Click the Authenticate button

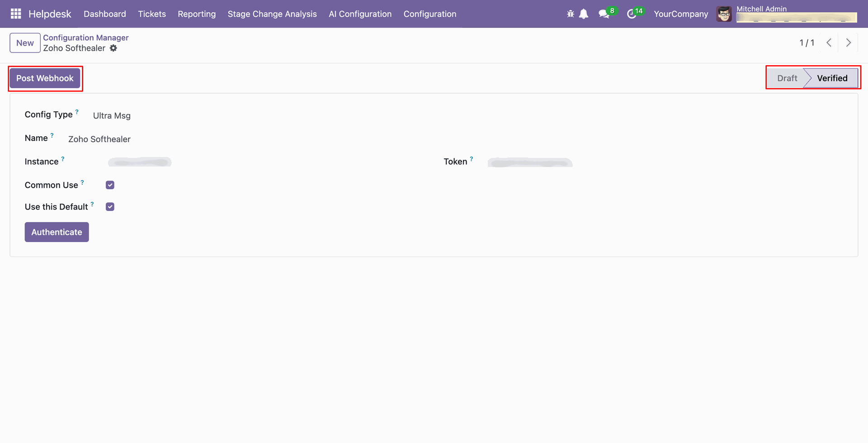pos(57,232)
